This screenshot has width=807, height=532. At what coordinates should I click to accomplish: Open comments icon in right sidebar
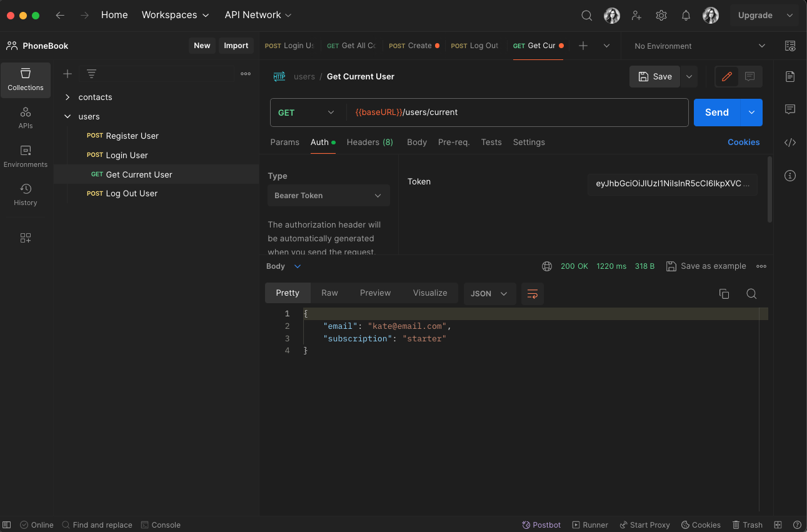pos(790,109)
